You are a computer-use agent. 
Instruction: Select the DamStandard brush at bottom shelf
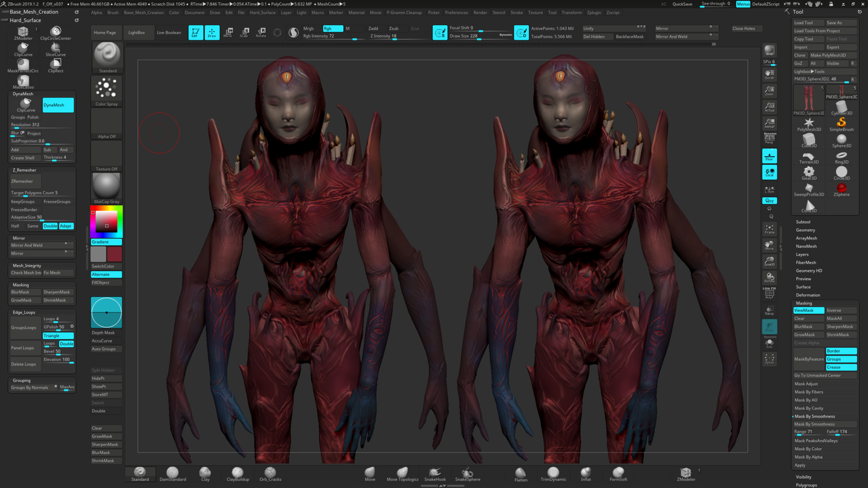pyautogui.click(x=172, y=474)
